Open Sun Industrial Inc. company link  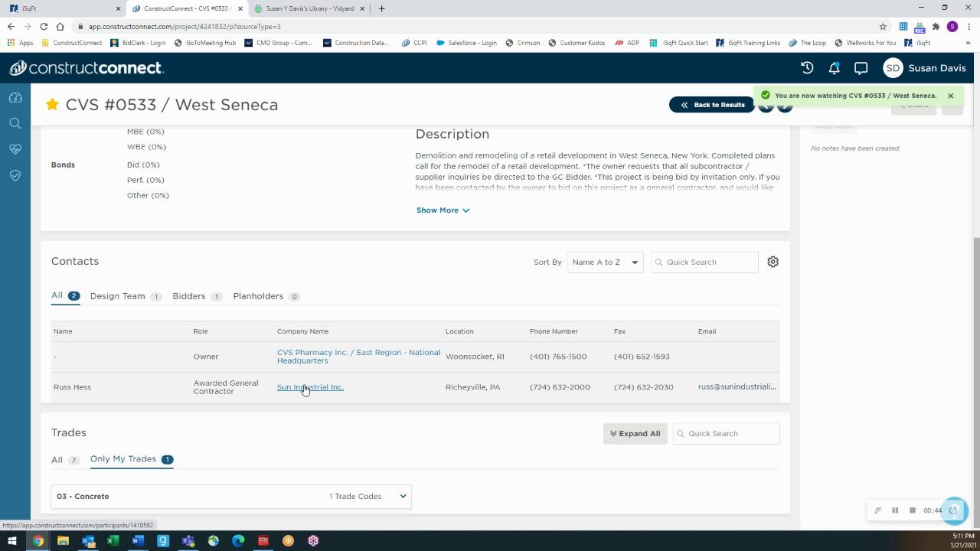(x=310, y=387)
